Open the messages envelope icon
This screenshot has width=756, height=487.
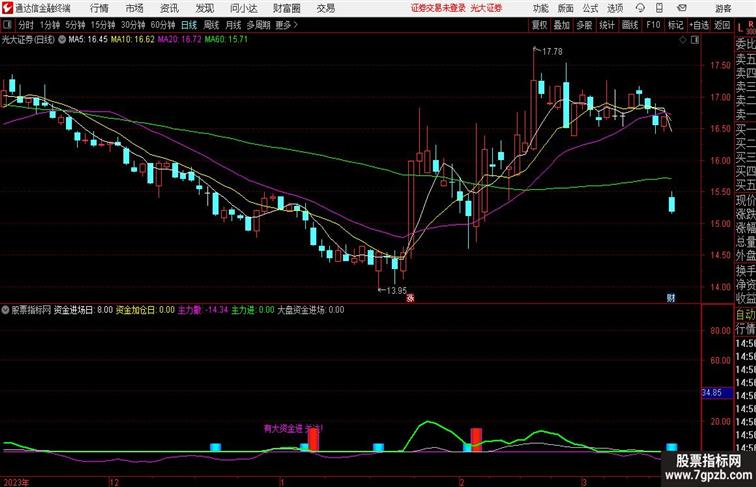[x=682, y=8]
